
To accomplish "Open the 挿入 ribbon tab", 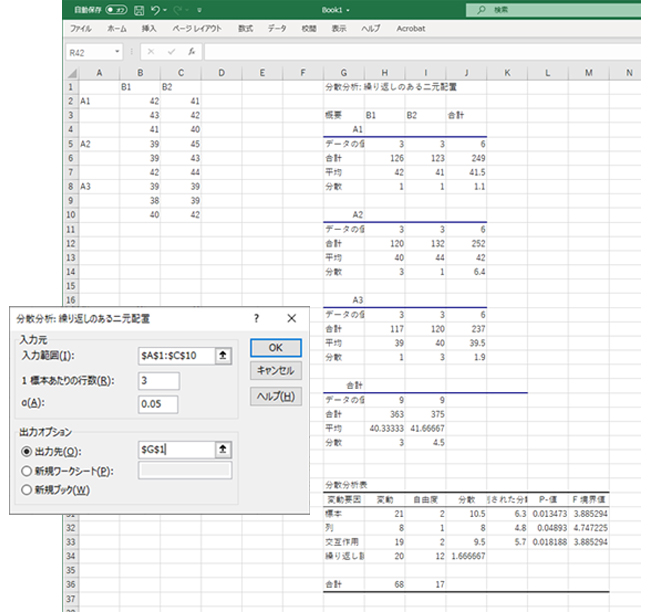I will pos(149,28).
